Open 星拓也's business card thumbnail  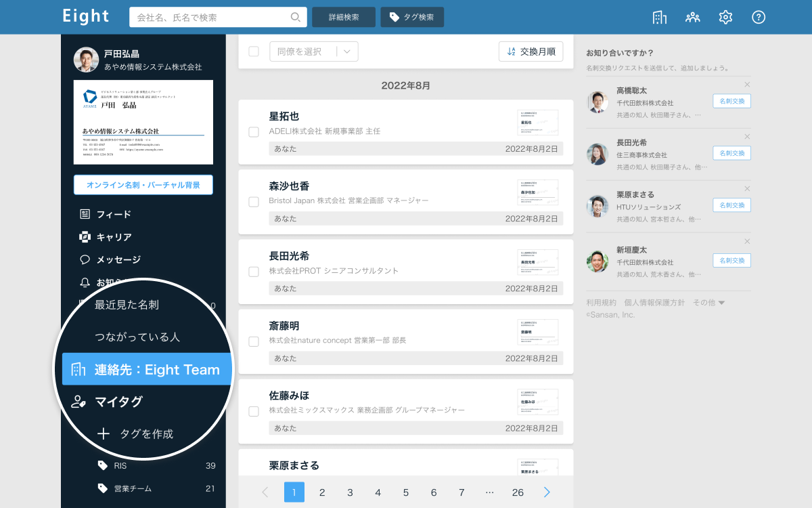538,123
